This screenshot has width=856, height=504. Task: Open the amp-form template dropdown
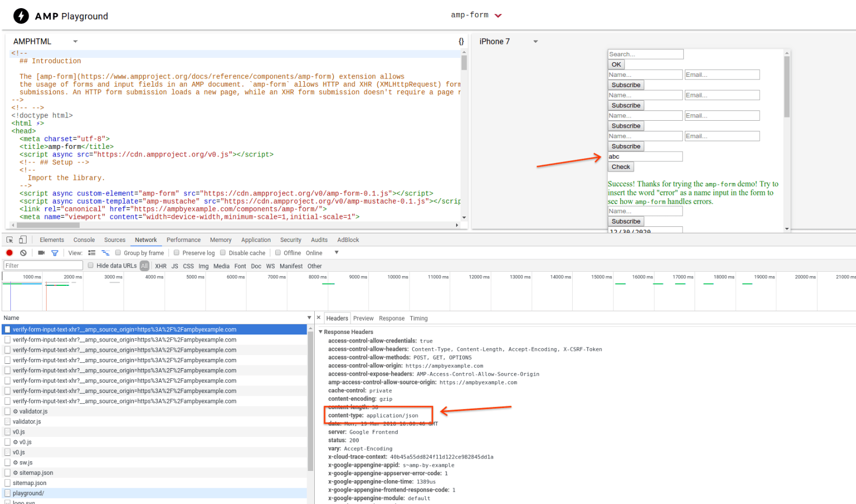point(476,15)
